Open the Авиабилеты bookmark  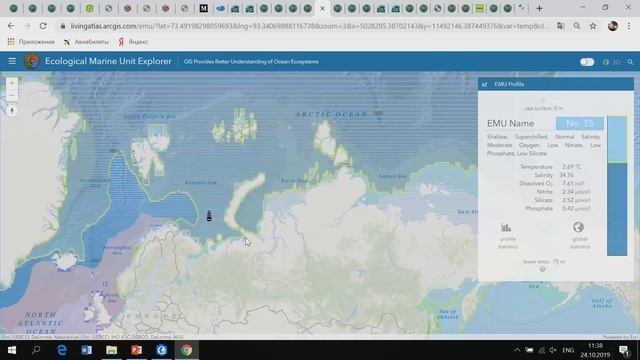(86, 42)
